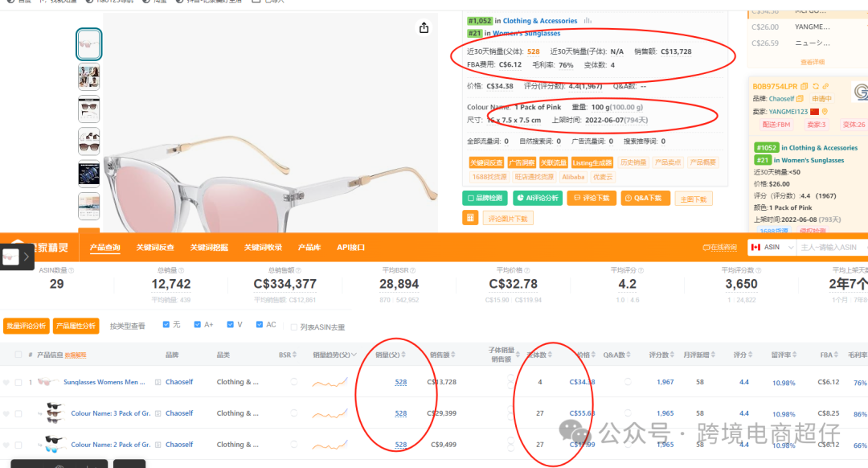This screenshot has height=468, width=868.
Task: Tick the select-all checkbox in table header
Action: [x=18, y=355]
